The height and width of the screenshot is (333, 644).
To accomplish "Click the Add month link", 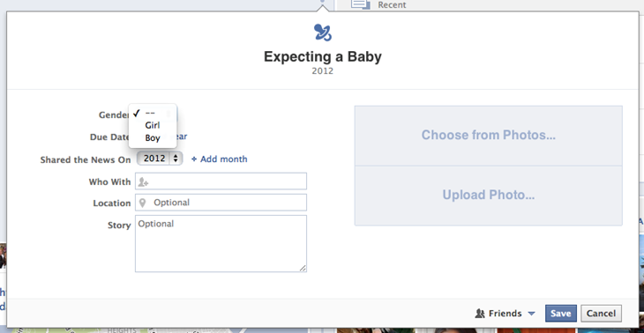I will [224, 159].
